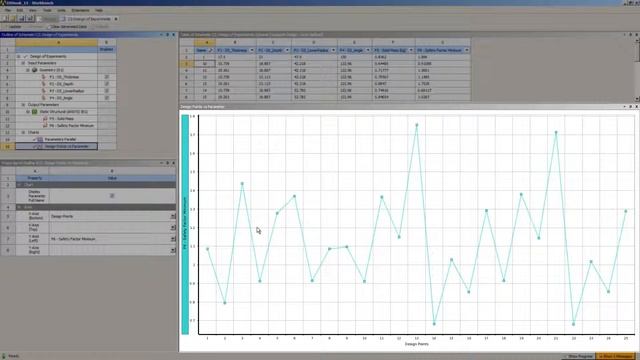The width and height of the screenshot is (640, 360).
Task: Open the Units menu
Action: (x=61, y=10)
